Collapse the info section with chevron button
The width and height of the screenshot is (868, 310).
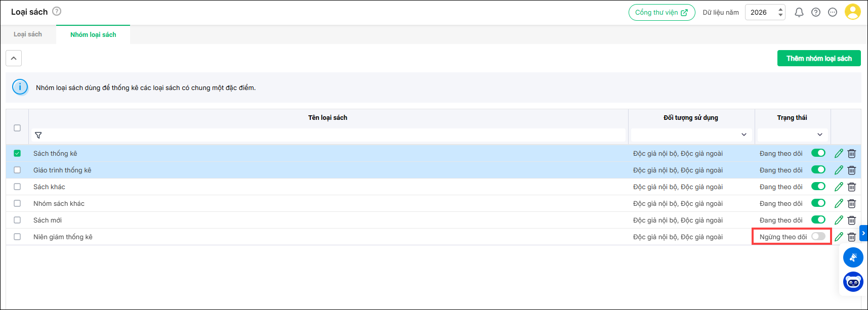pyautogui.click(x=14, y=58)
